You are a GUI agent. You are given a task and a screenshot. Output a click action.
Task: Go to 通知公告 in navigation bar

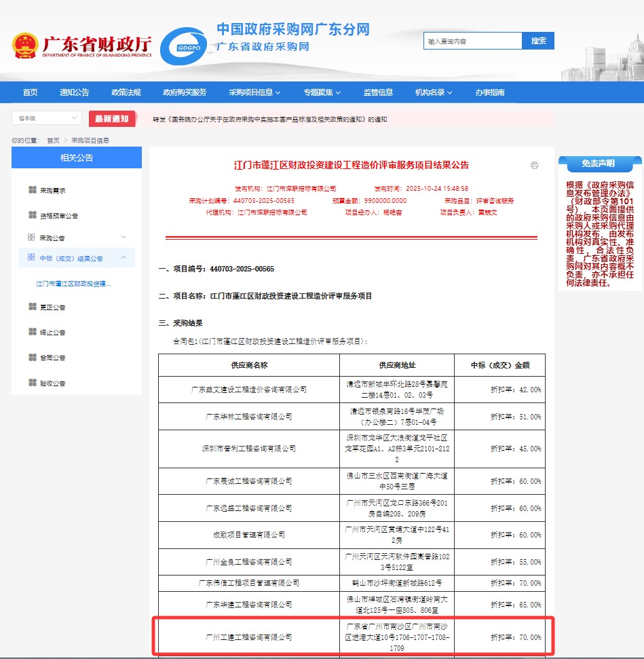pos(74,92)
